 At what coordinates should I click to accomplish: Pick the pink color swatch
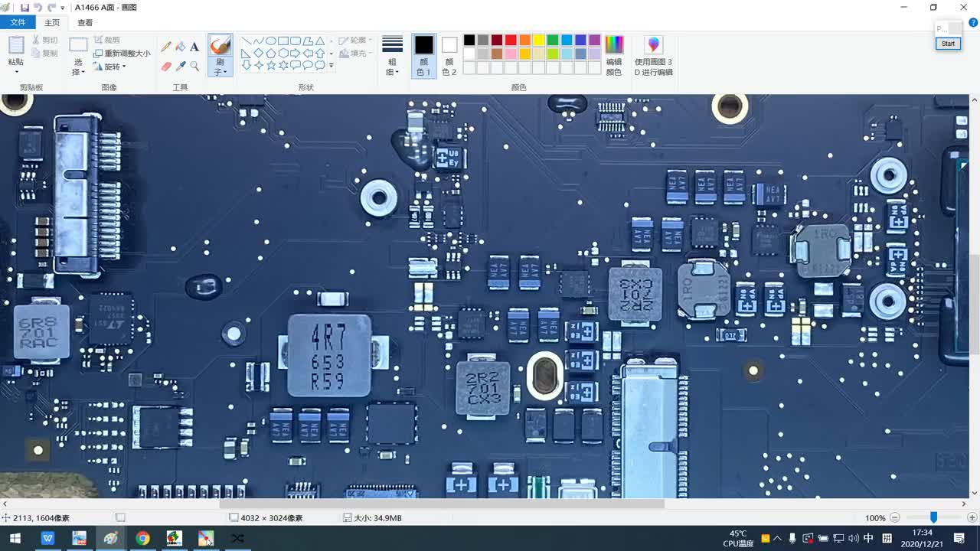(511, 54)
